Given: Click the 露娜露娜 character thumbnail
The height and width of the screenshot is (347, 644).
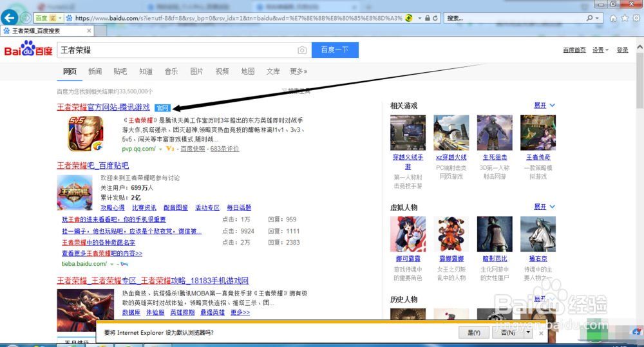Looking at the screenshot, I should point(451,234).
